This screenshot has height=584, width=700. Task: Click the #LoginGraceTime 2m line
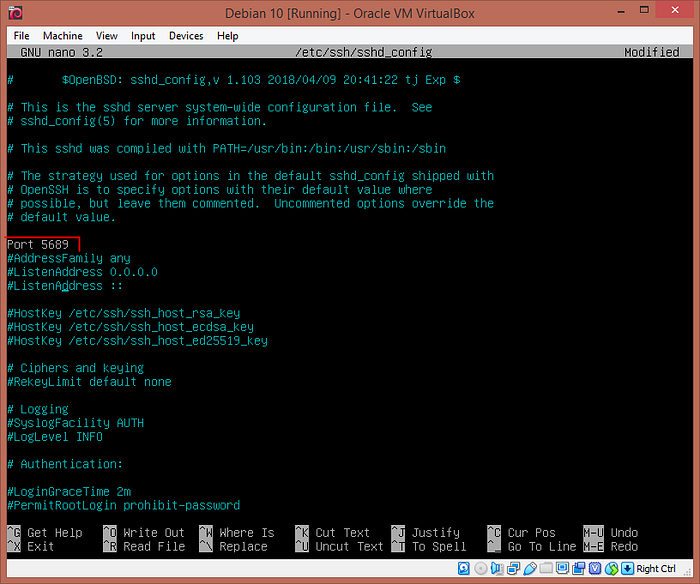click(x=69, y=492)
